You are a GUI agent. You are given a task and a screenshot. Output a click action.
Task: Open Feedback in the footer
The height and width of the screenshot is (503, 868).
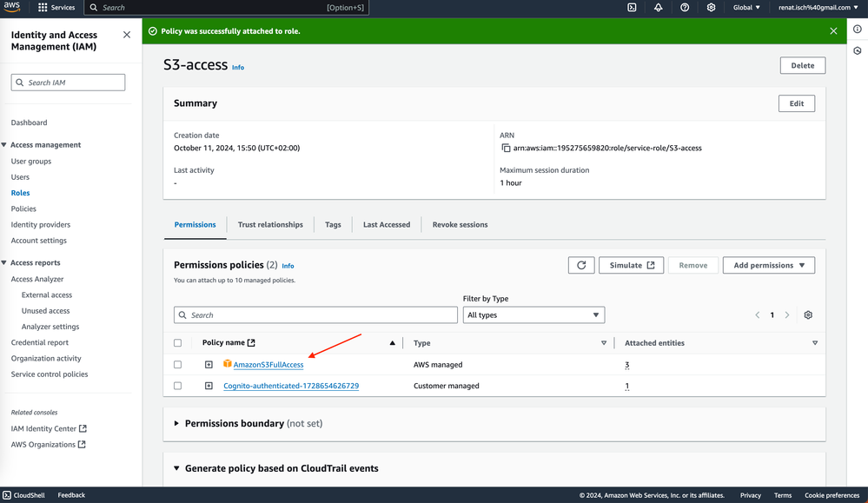[71, 495]
